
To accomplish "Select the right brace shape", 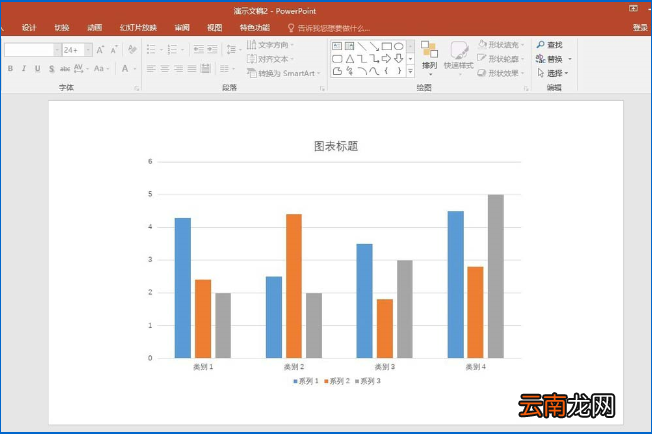I will [399, 71].
